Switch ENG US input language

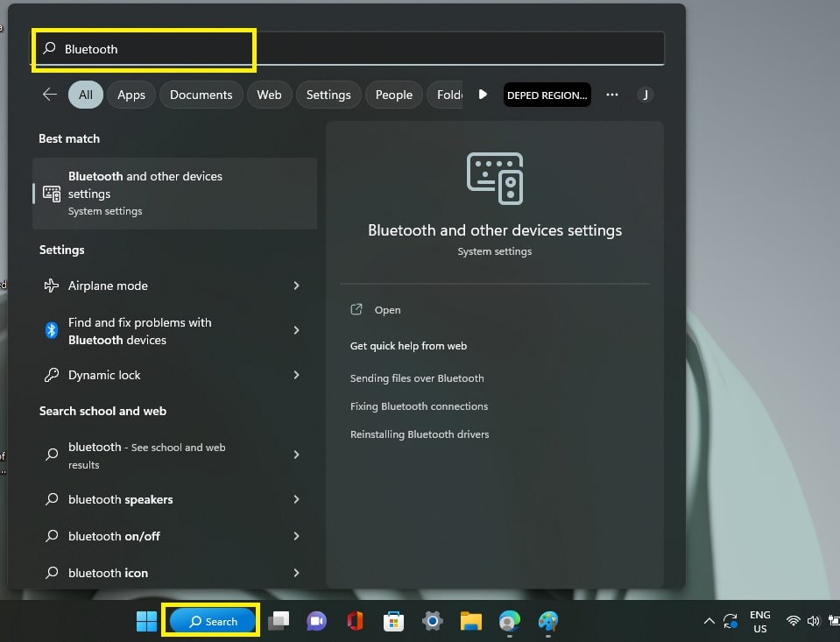759,622
